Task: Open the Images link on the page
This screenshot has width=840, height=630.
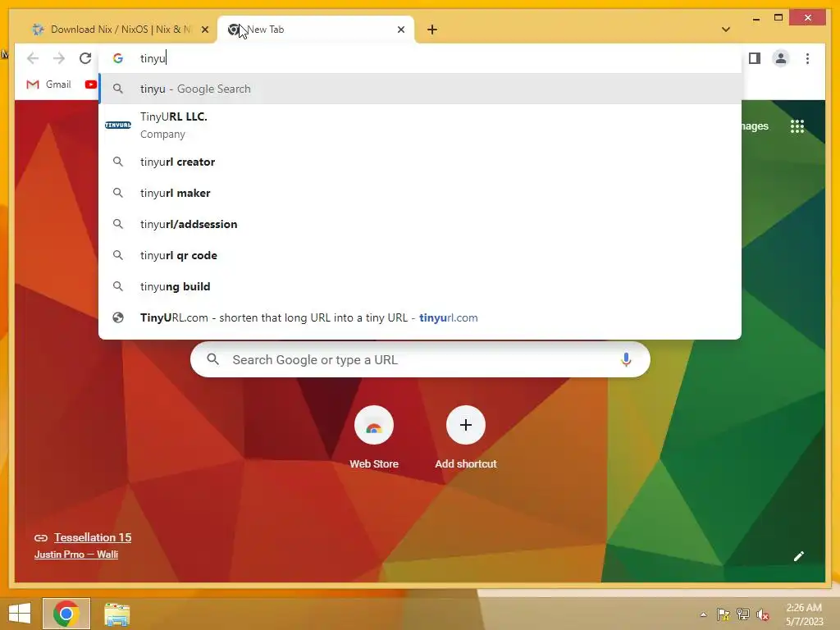Action: point(755,126)
